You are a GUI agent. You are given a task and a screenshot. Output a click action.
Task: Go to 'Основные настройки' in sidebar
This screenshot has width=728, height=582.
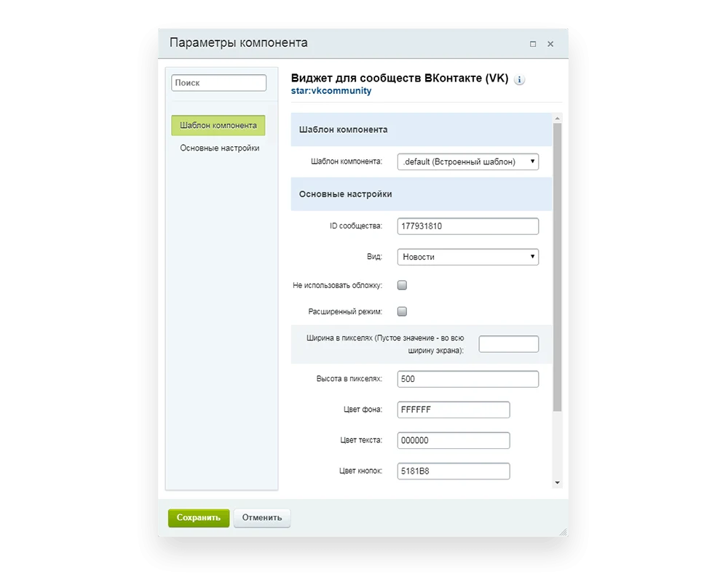click(220, 148)
